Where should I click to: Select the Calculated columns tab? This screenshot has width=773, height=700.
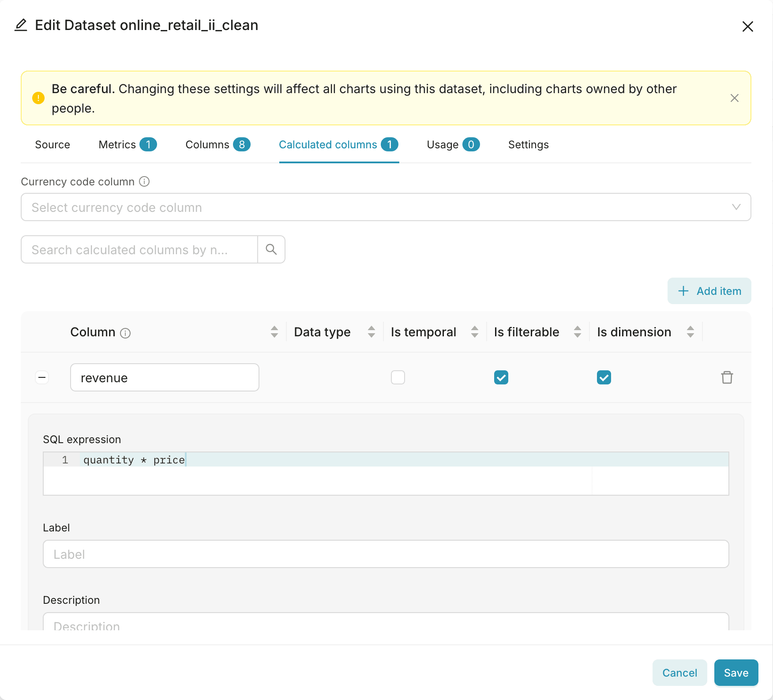339,145
